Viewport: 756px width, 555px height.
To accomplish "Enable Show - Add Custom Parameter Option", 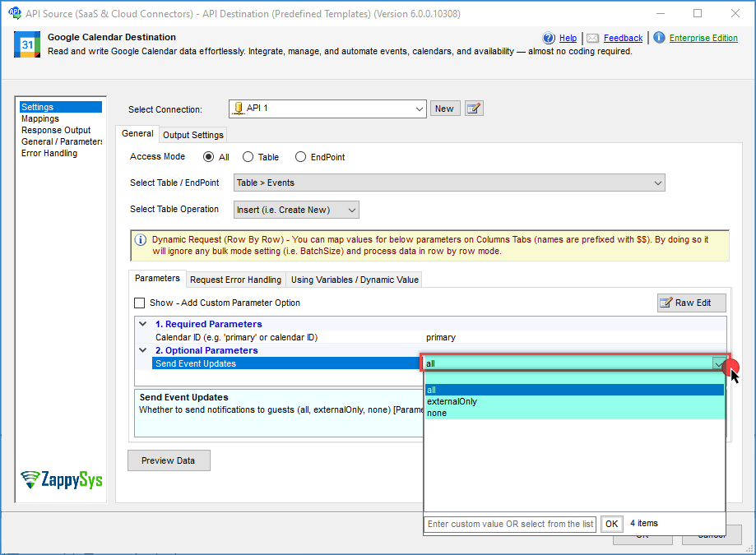I will point(140,303).
